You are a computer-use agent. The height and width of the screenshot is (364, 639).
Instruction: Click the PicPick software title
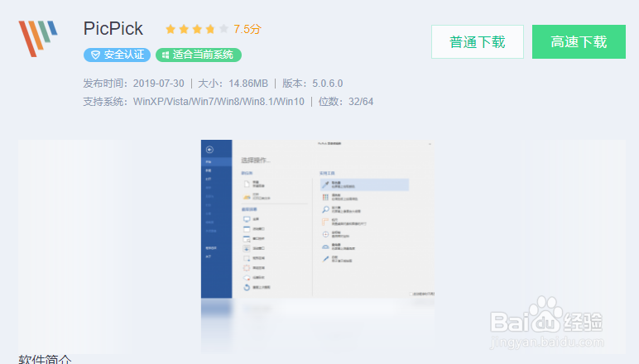tap(113, 29)
